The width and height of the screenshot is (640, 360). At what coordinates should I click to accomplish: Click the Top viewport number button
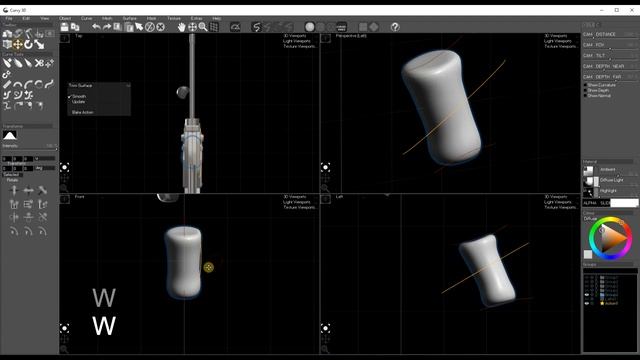[x=65, y=38]
